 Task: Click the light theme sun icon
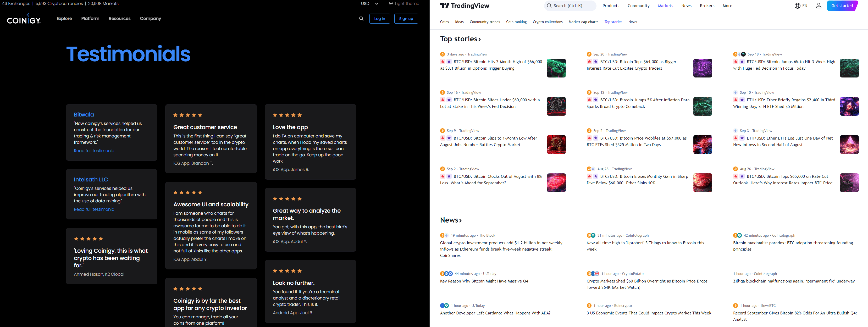tap(390, 4)
